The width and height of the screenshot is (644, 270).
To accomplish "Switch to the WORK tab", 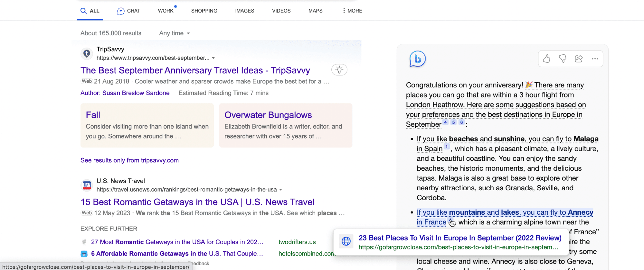I will click(x=166, y=11).
